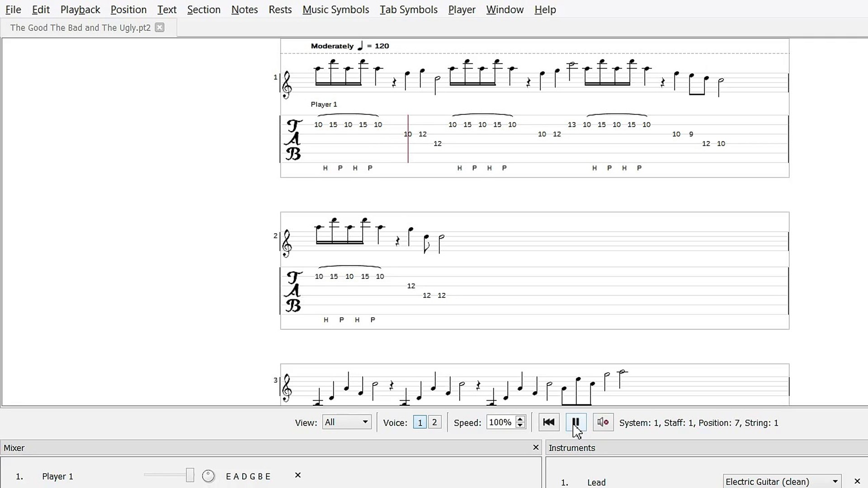Viewport: 868px width, 488px height.
Task: Toggle Voice 1 active state
Action: [420, 422]
